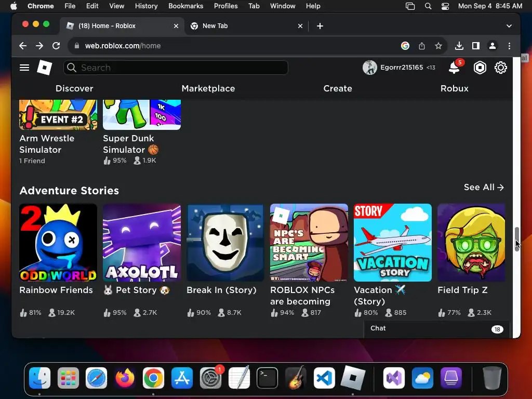Image resolution: width=532 pixels, height=399 pixels.
Task: Open Chrome profile account icon
Action: tap(493, 46)
